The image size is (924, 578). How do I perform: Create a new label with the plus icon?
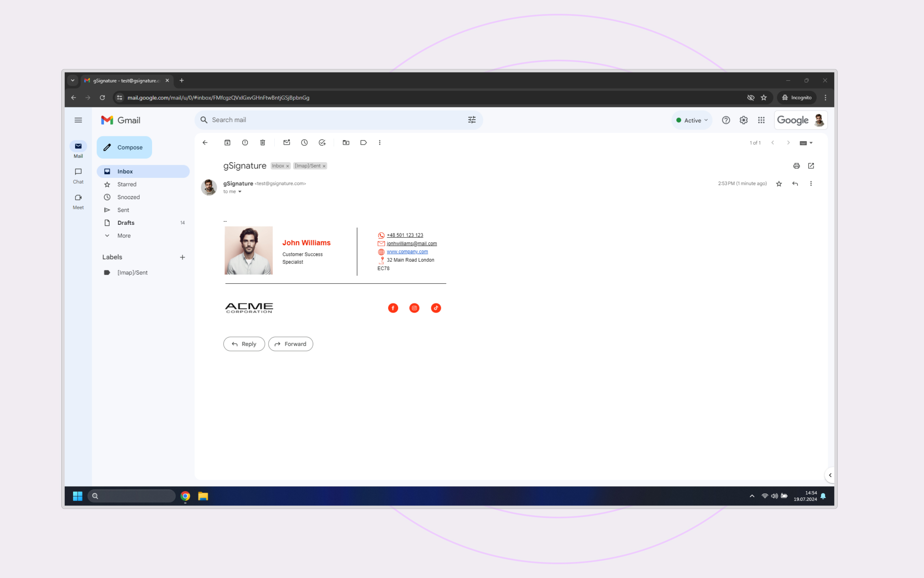(183, 257)
